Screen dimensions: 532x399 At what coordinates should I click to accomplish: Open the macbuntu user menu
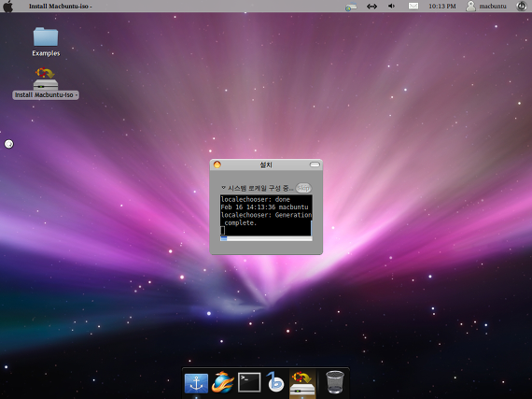click(486, 7)
